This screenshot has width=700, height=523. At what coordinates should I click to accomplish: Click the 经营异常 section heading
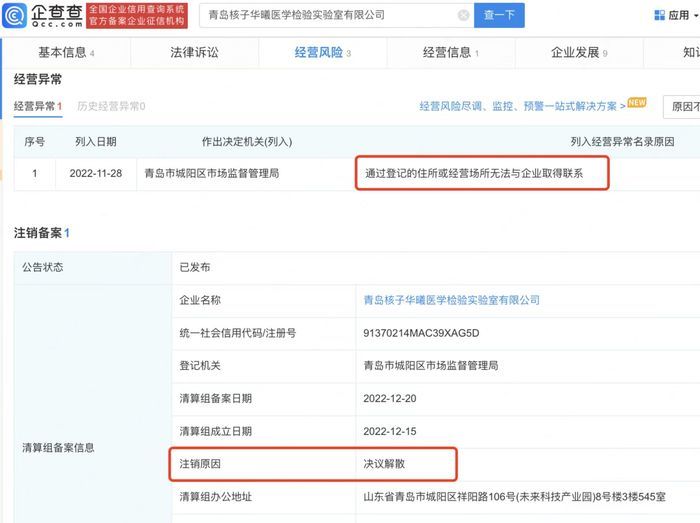tap(38, 79)
